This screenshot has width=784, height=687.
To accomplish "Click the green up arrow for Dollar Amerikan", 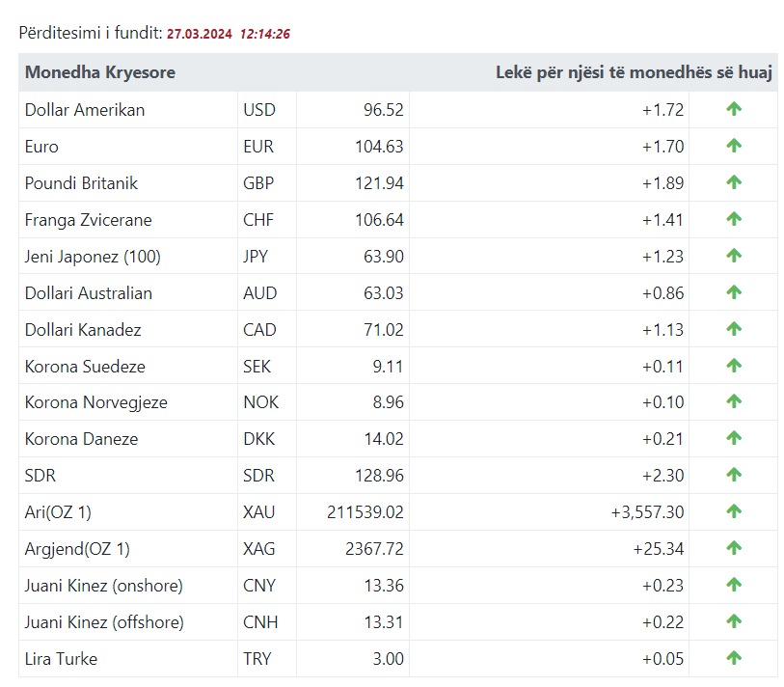I will pos(733,110).
